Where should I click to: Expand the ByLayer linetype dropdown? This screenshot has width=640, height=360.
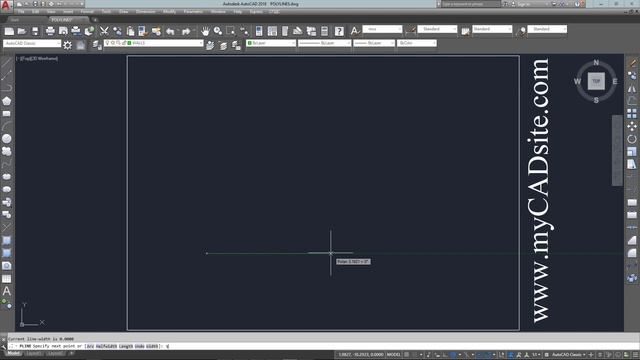(x=348, y=43)
